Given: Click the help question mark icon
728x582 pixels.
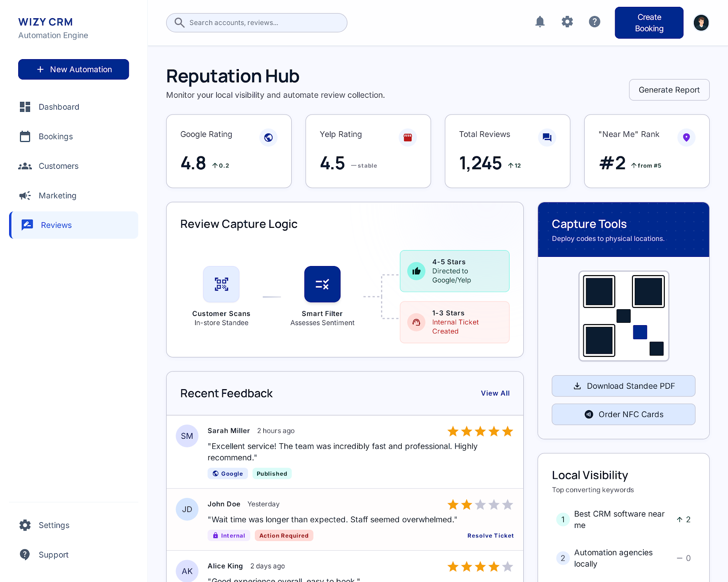Looking at the screenshot, I should tap(594, 22).
